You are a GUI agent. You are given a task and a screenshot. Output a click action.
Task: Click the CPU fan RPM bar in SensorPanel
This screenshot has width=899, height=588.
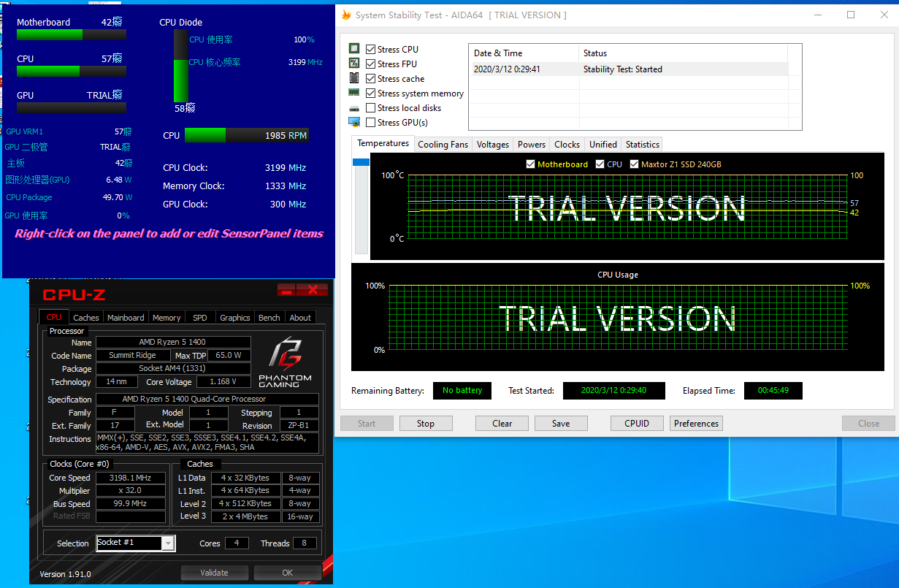[247, 135]
